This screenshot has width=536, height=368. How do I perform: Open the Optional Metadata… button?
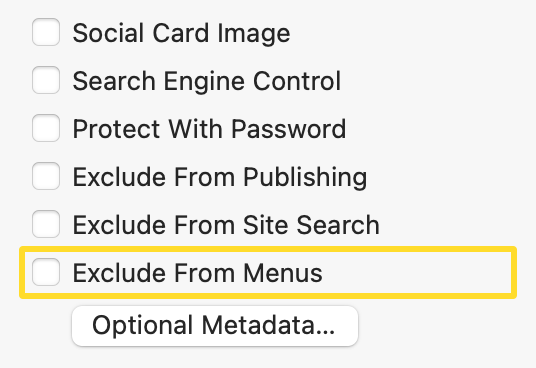pyautogui.click(x=215, y=326)
